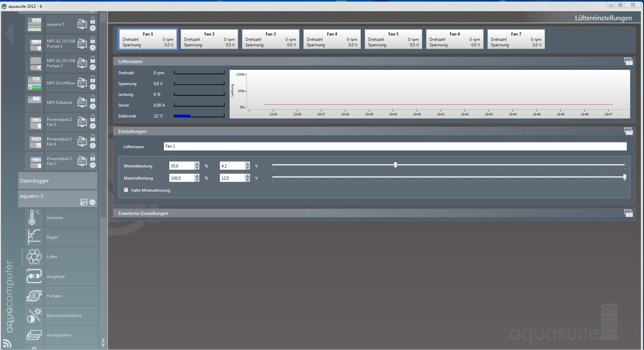644x350 pixels.
Task: Open the Anzeigeseiten stacked pages icon
Action: [x=34, y=335]
